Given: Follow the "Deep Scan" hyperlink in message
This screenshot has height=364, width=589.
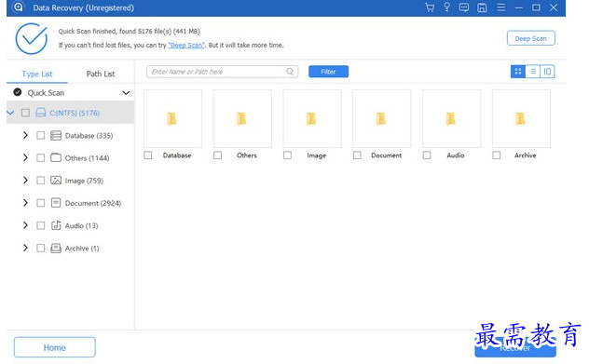Looking at the screenshot, I should [x=186, y=45].
